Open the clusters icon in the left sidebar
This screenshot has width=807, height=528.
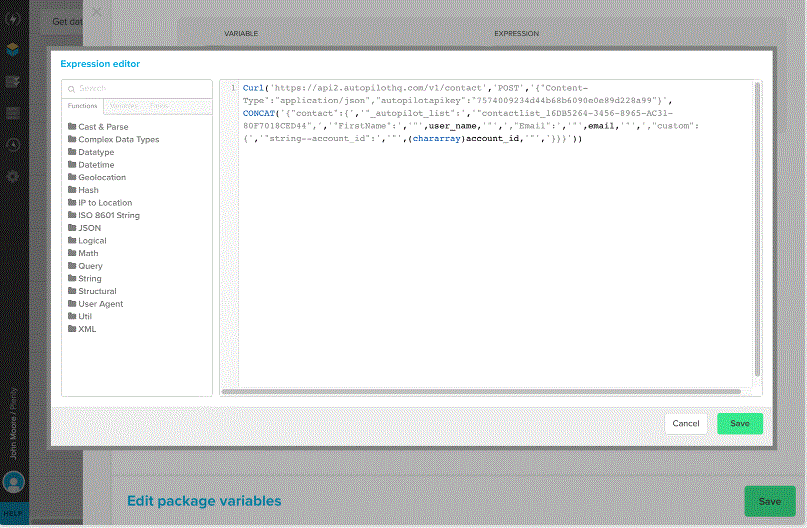12,113
